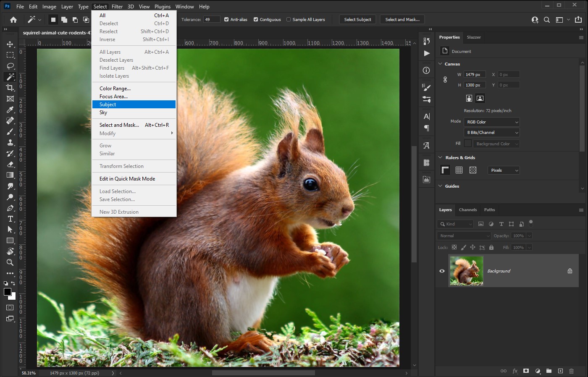Collapse the Rulers & Grids section
The image size is (588, 377).
coord(440,158)
